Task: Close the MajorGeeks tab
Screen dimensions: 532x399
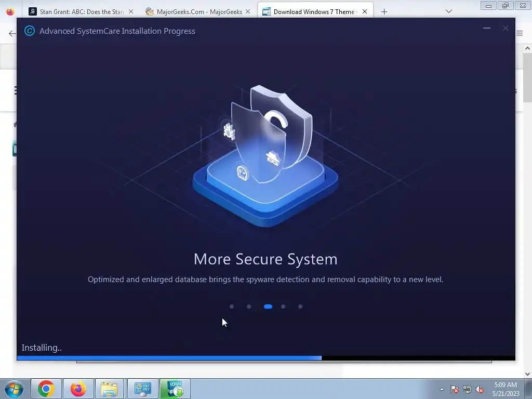Action: point(248,11)
